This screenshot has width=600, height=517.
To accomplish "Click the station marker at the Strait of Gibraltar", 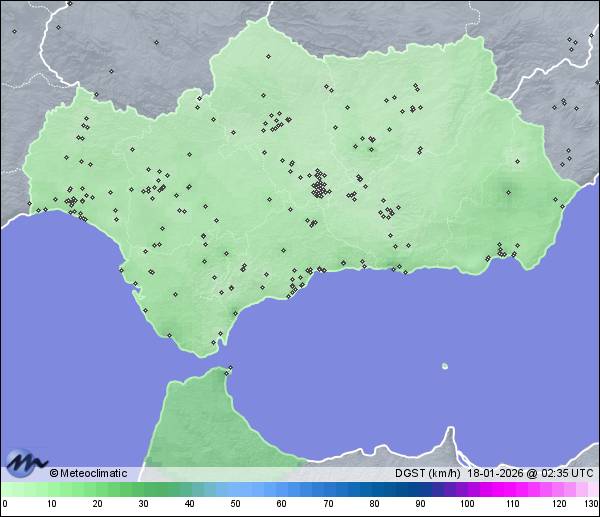I will tap(229, 369).
